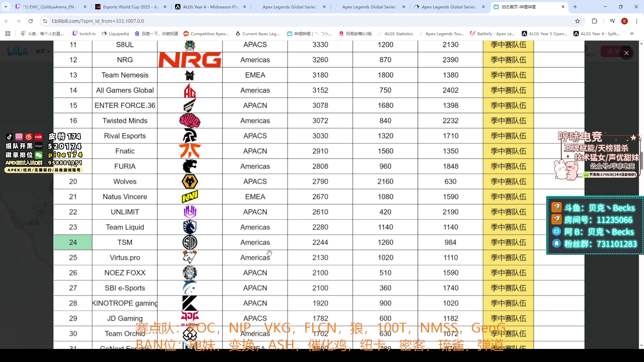Show more bookmarks chevron

click(632, 34)
